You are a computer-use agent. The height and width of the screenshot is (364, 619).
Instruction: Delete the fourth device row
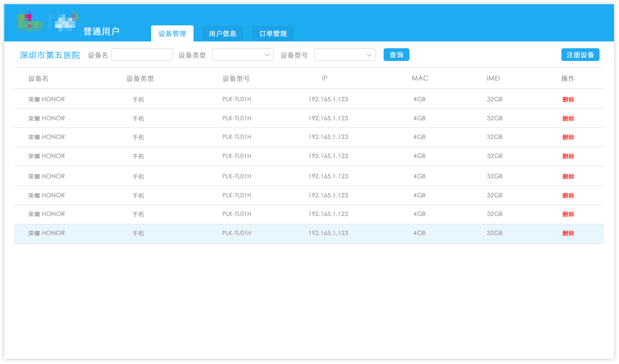pos(568,156)
